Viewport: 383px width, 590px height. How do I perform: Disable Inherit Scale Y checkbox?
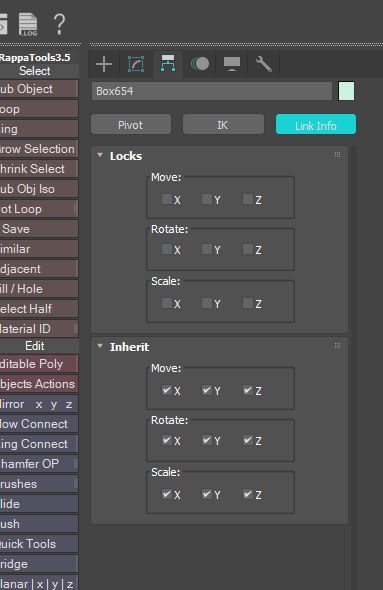pyautogui.click(x=207, y=494)
